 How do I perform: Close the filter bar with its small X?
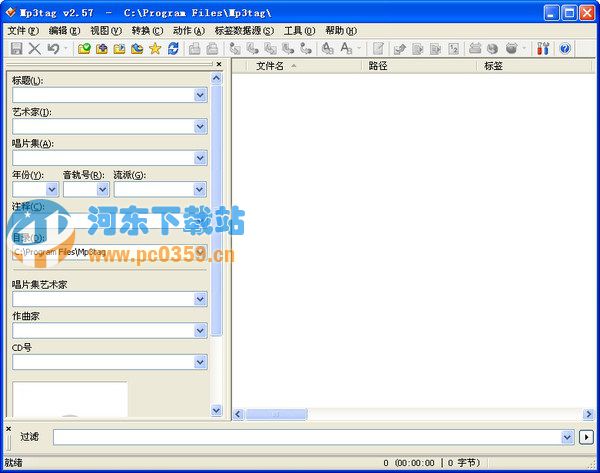(x=8, y=429)
